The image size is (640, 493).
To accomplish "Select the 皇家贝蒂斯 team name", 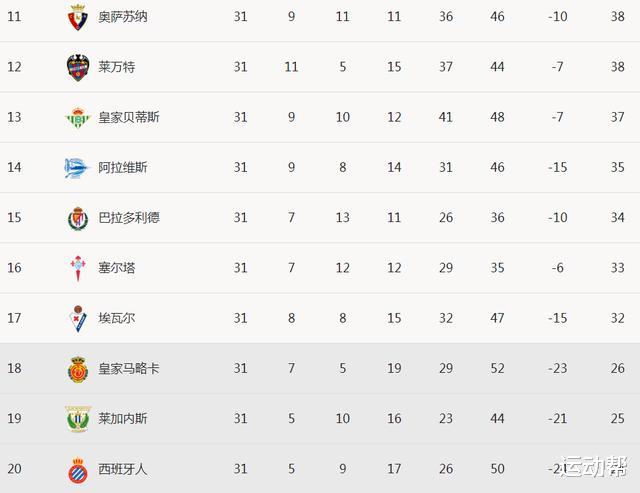I will (129, 117).
